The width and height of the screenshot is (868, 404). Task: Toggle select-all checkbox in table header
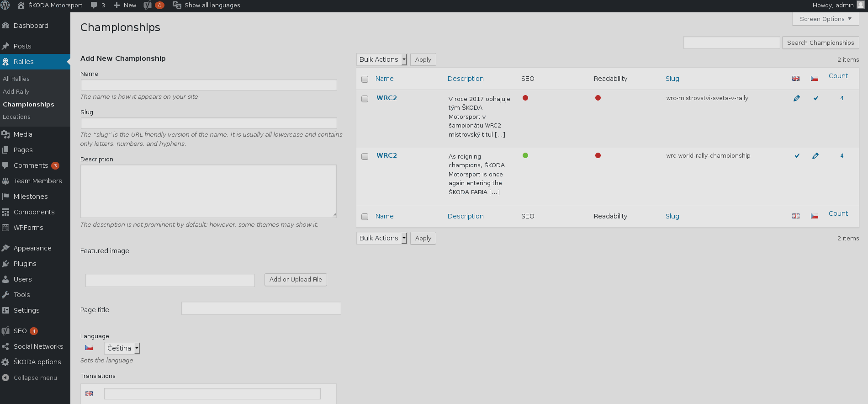(x=365, y=79)
